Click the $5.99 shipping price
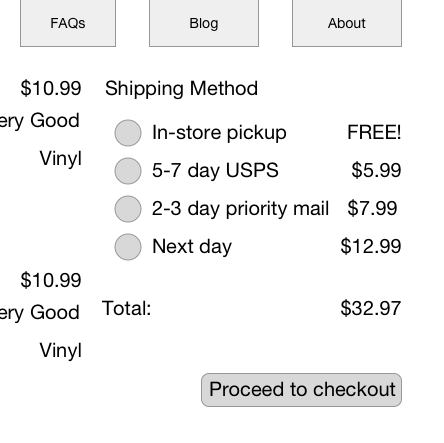444x443 pixels. [x=376, y=170]
